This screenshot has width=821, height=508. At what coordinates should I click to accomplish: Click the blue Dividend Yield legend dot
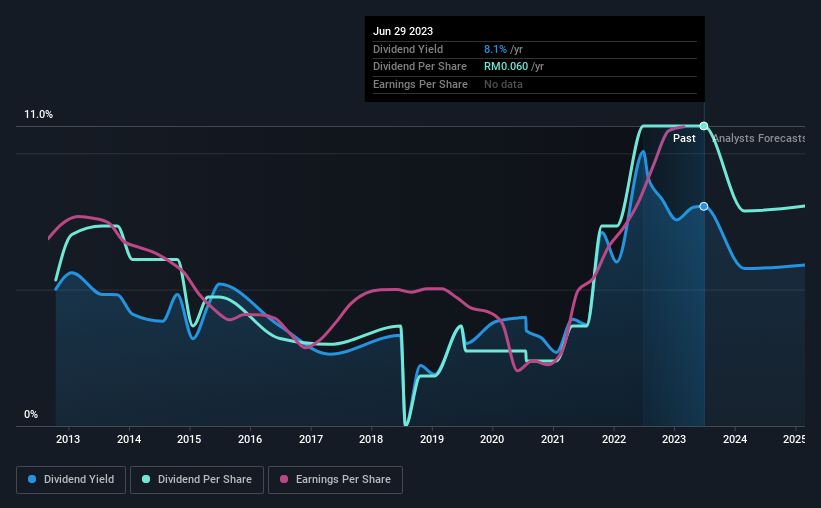click(32, 479)
